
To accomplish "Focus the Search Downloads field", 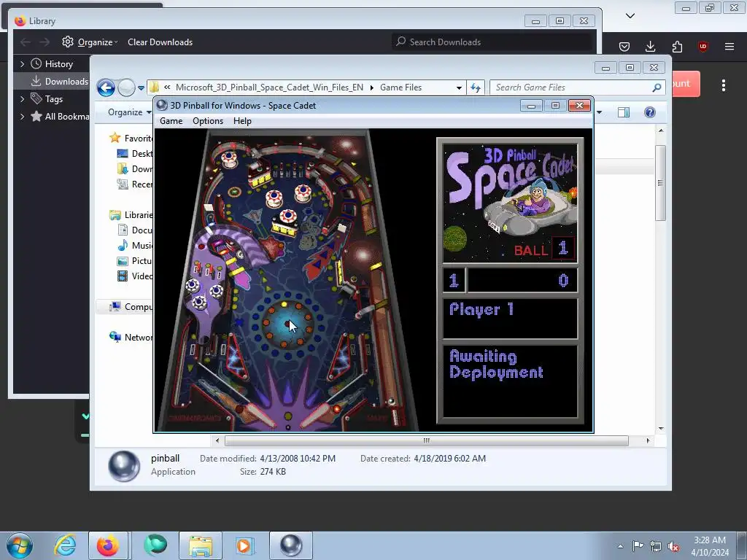I will coord(492,42).
